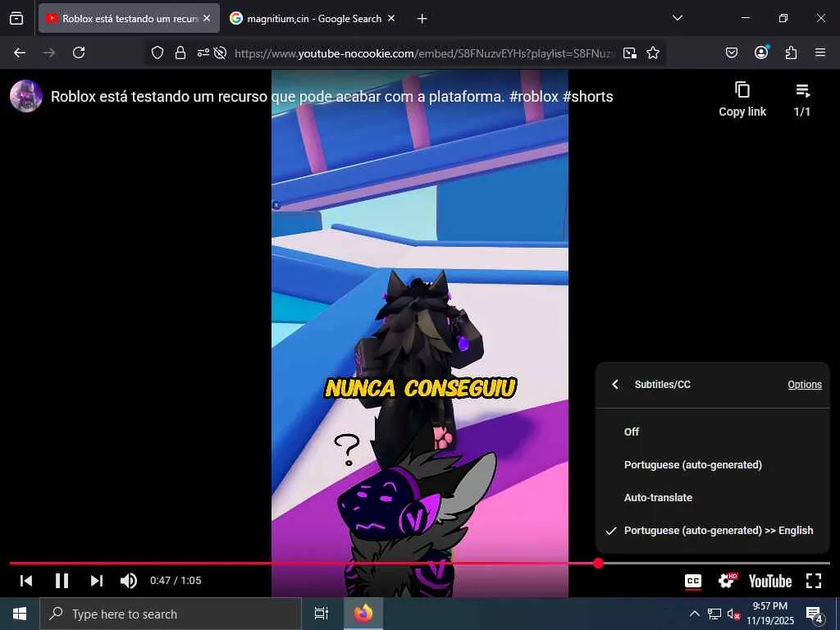Watch on YouTube logo link
The width and height of the screenshot is (840, 630).
pyautogui.click(x=769, y=581)
